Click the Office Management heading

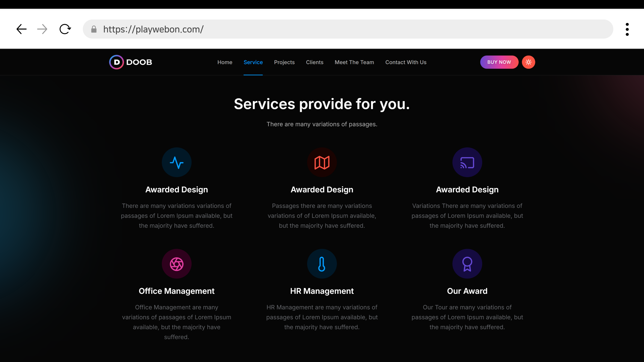coord(176,291)
